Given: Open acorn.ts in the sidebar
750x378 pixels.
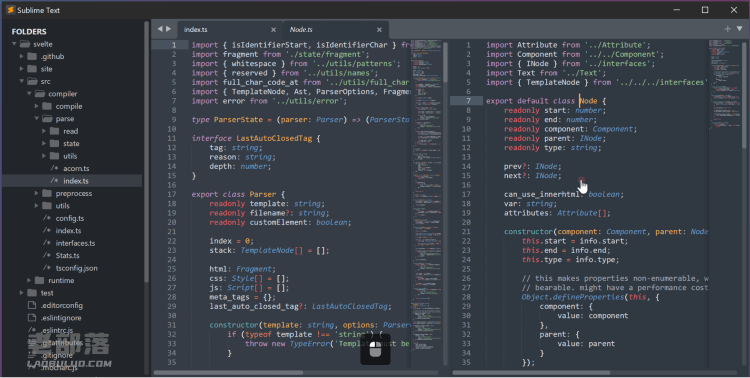Looking at the screenshot, I should point(76,168).
